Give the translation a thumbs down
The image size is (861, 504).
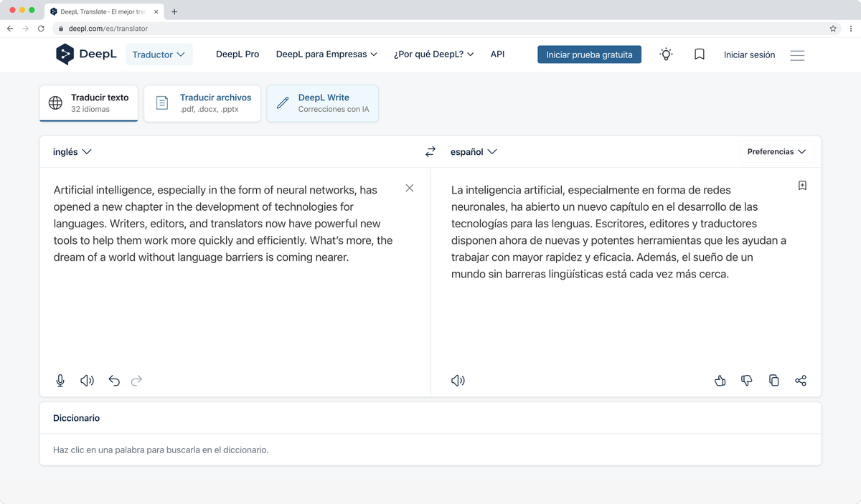pyautogui.click(x=746, y=380)
